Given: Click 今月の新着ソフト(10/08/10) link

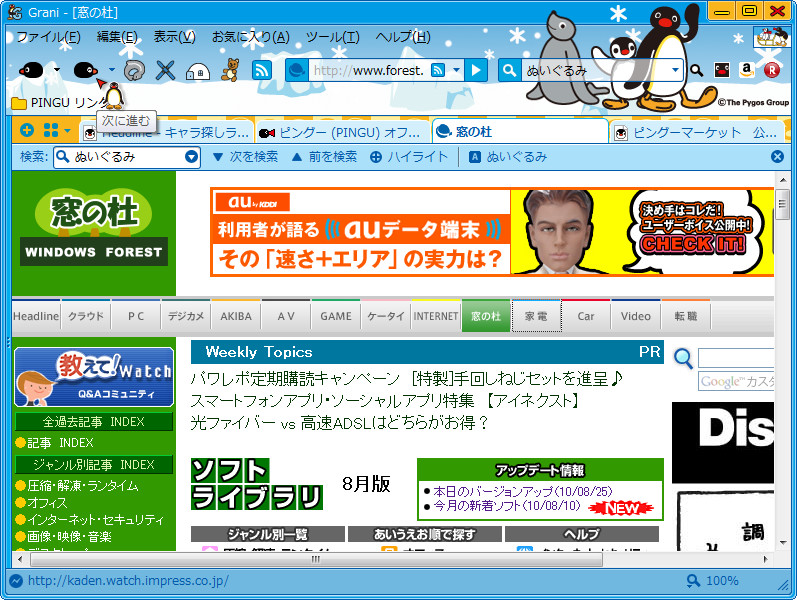Looking at the screenshot, I should (507, 506).
